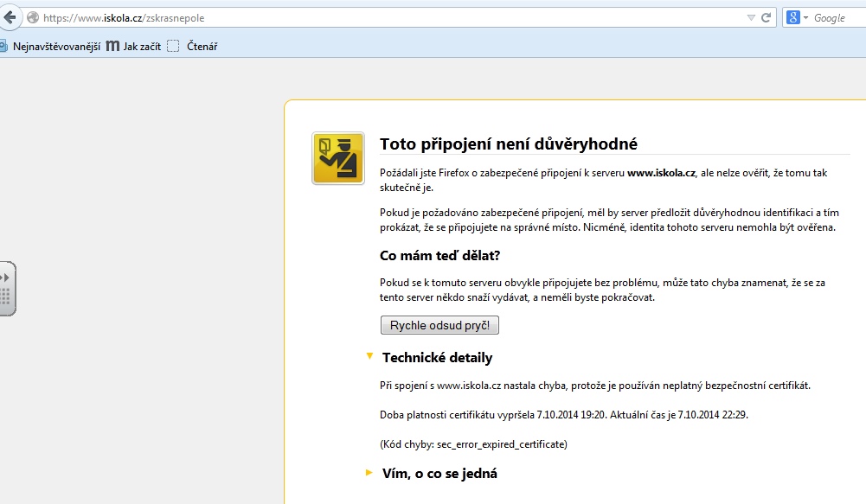866x504 pixels.
Task: Click the globe site identity icon
Action: point(33,17)
